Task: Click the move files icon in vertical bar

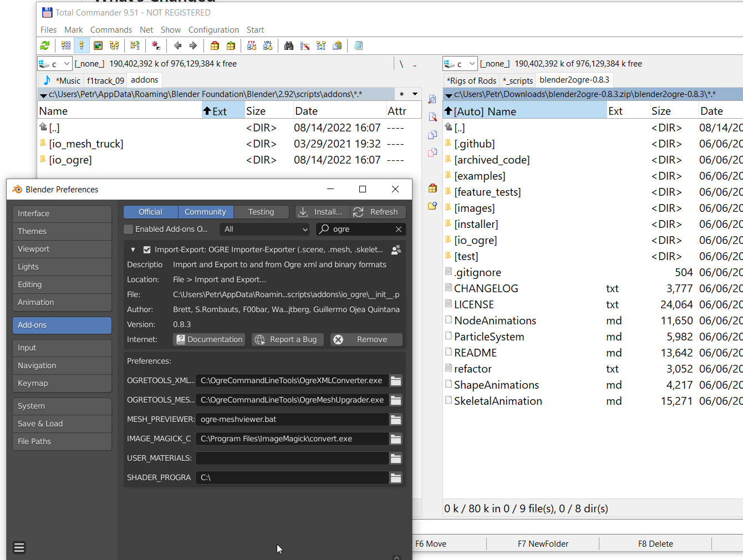Action: point(432,152)
